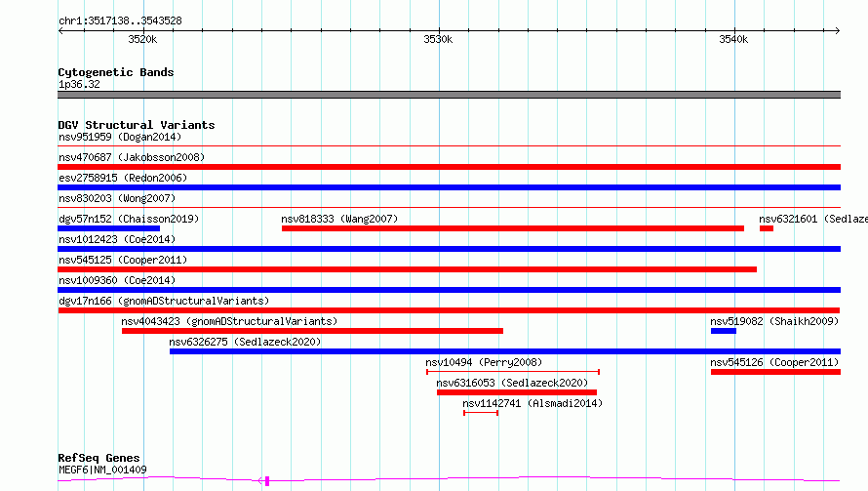Select the nsv1142741 (Alsmadi2014) variant span
This screenshot has height=491, width=868.
coord(481,413)
